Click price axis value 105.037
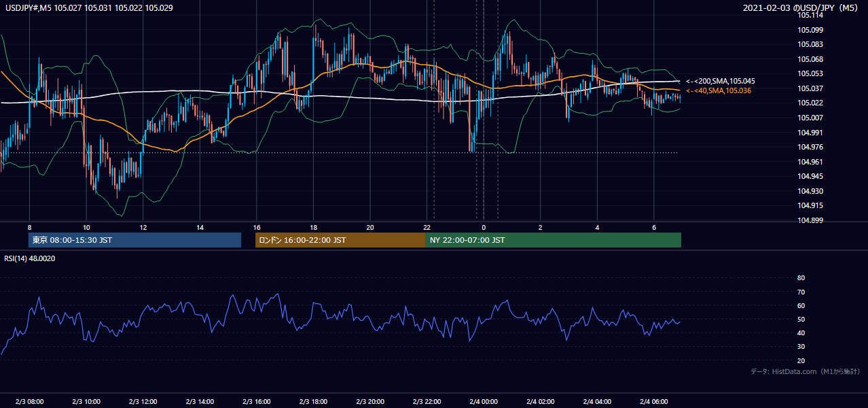Image resolution: width=868 pixels, height=408 pixels. pyautogui.click(x=810, y=88)
